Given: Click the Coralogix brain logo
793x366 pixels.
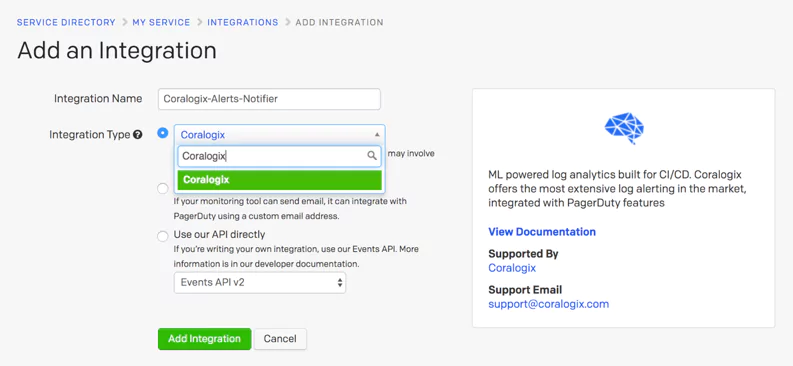Looking at the screenshot, I should pos(624,127).
